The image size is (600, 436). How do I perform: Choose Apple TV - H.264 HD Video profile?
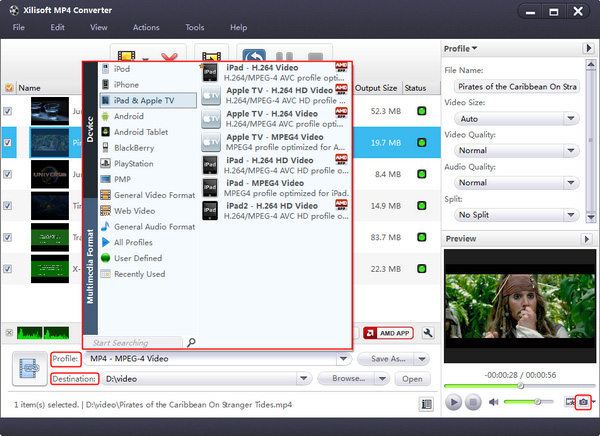pyautogui.click(x=275, y=95)
